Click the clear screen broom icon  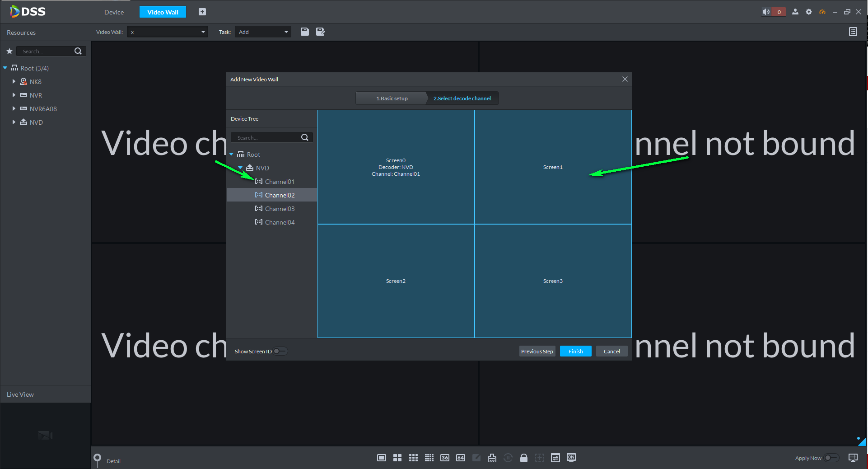492,458
